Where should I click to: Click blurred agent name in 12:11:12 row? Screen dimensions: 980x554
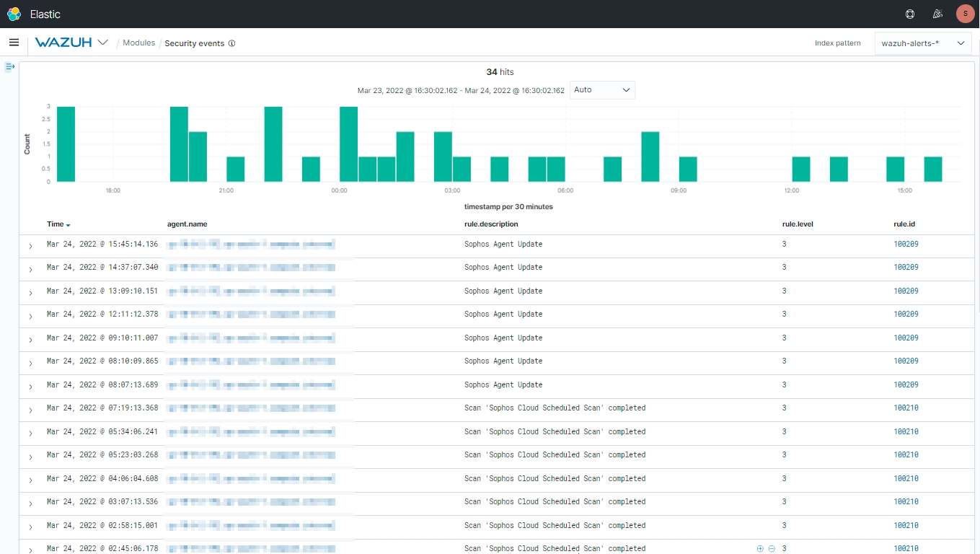tap(251, 315)
